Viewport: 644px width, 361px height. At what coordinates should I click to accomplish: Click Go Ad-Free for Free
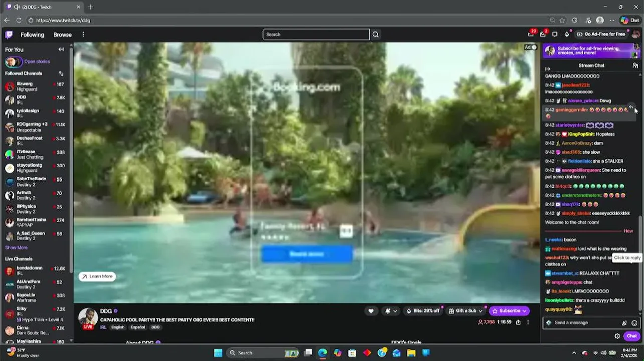[601, 34]
